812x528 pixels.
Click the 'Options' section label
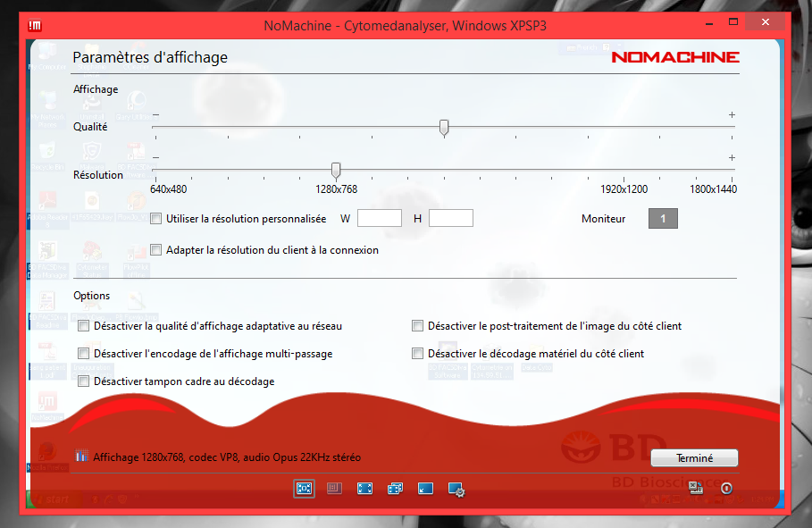pos(92,296)
